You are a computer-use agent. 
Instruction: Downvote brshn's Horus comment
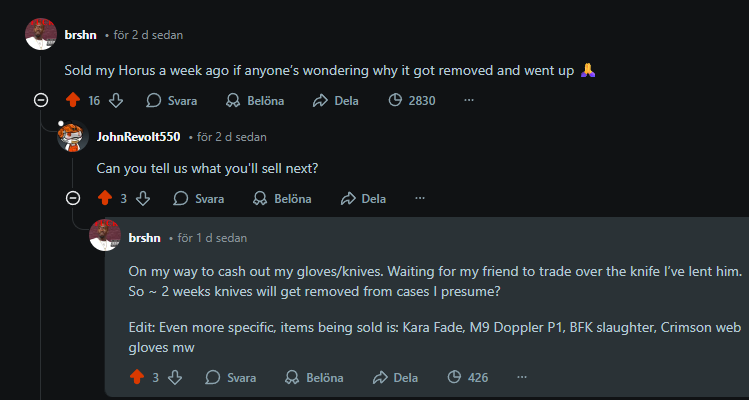(116, 100)
